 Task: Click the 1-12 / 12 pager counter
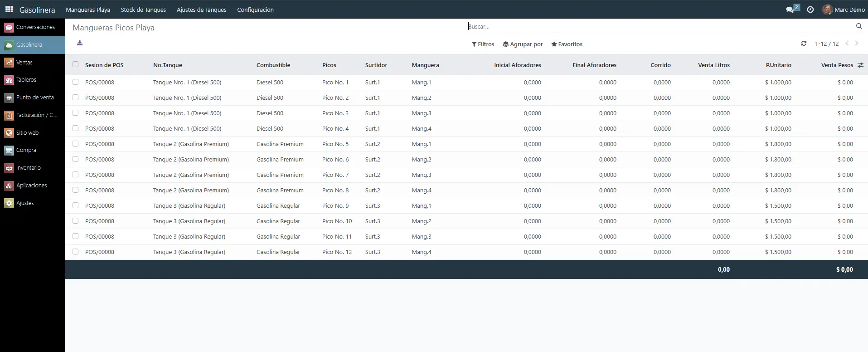point(827,44)
